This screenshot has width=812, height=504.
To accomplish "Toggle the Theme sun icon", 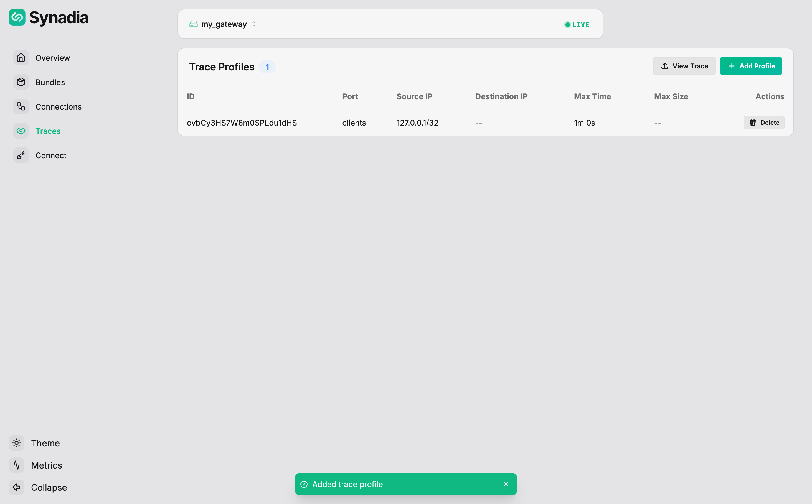I will 17,443.
